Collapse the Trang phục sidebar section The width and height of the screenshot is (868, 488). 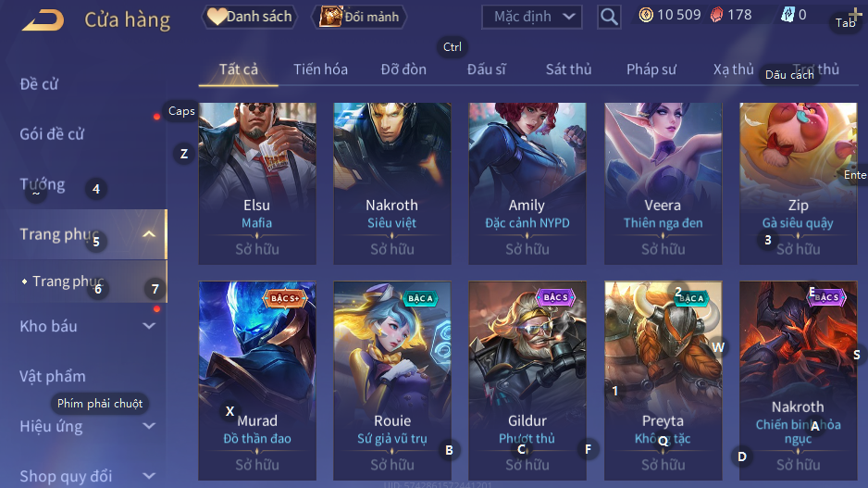pos(149,234)
